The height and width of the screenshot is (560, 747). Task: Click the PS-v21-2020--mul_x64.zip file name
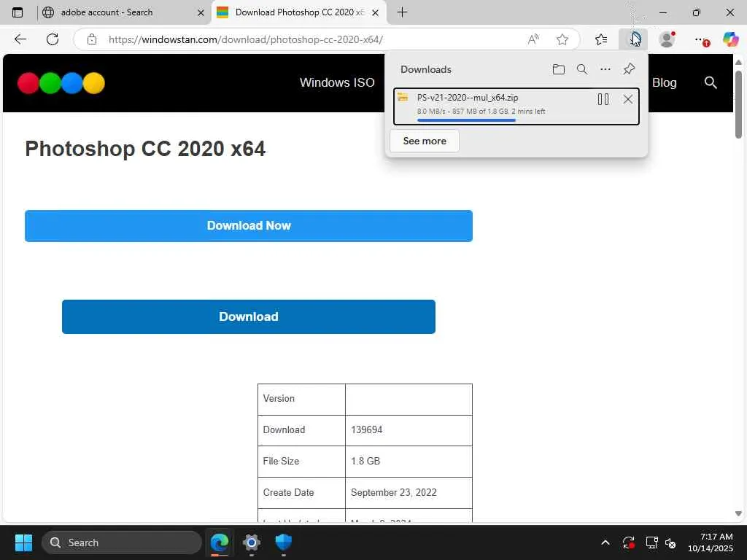468,98
